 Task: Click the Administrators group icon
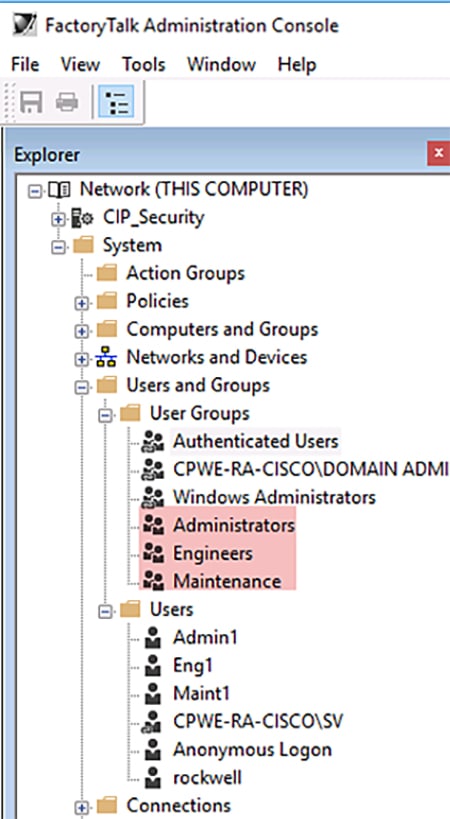(153, 525)
